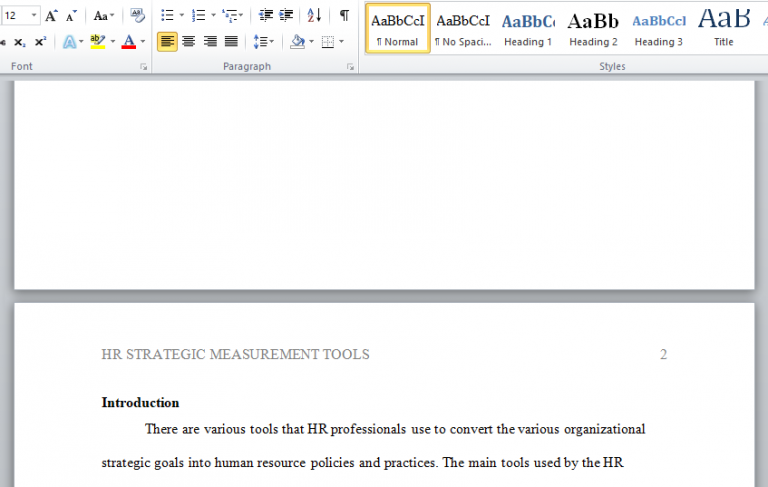Click the Clear Formatting icon
768x487 pixels.
point(138,16)
